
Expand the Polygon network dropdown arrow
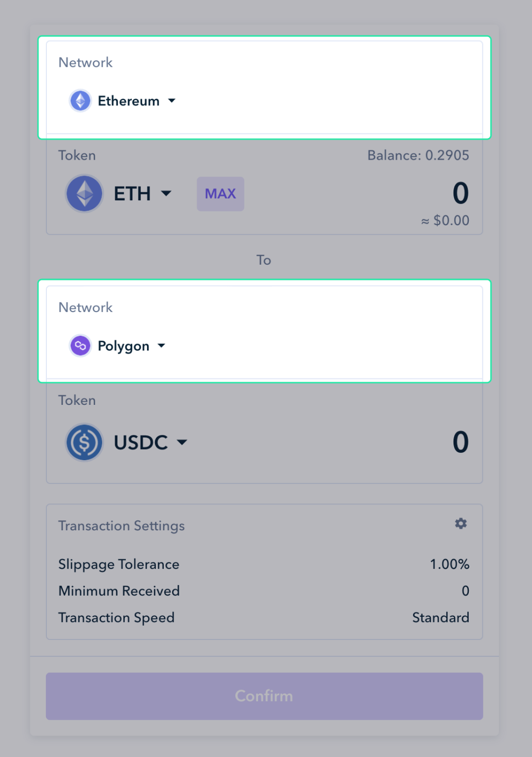coord(162,346)
